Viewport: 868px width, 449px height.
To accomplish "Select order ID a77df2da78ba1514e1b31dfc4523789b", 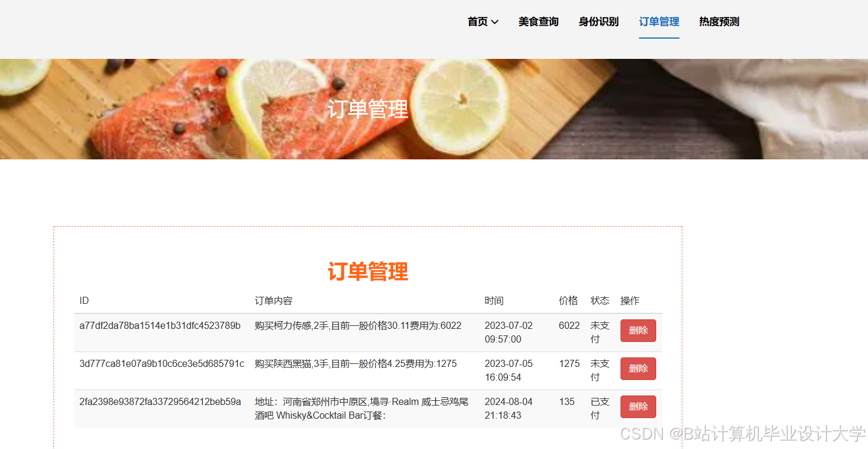I will [x=160, y=325].
